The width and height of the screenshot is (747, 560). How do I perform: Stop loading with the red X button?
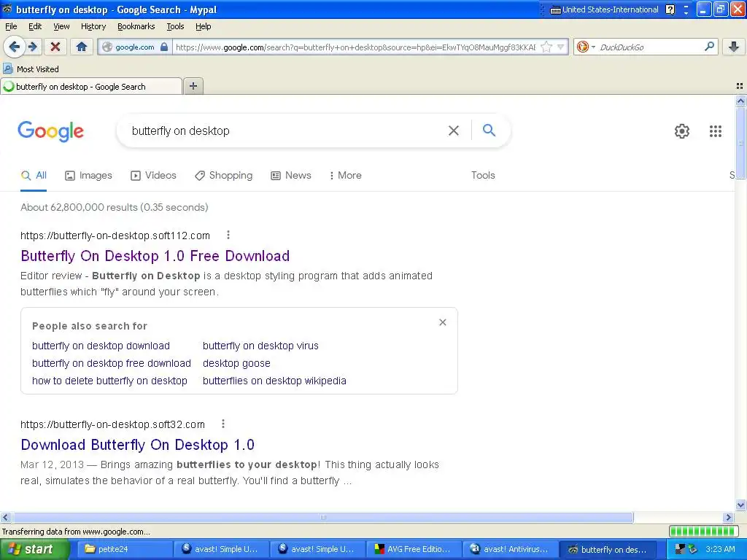(x=55, y=47)
